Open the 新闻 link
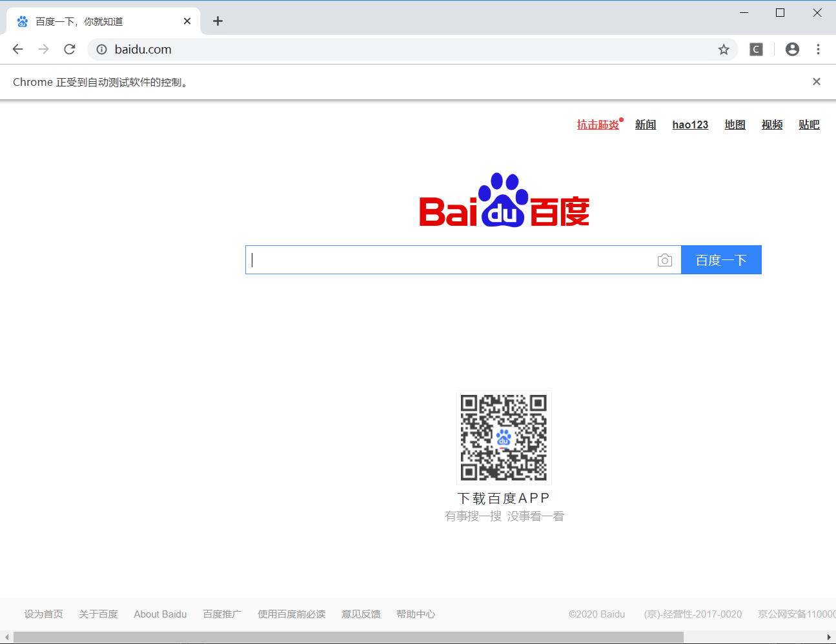Image resolution: width=836 pixels, height=644 pixels. 646,125
